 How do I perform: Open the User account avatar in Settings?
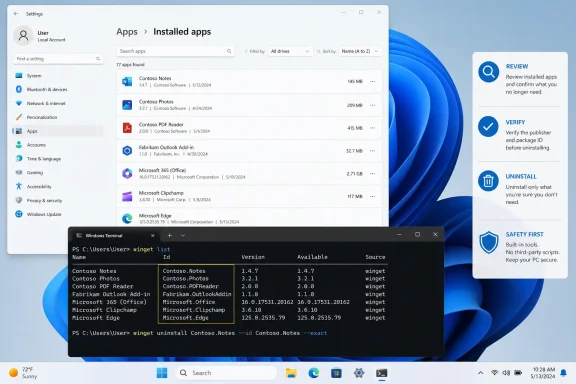click(x=23, y=36)
